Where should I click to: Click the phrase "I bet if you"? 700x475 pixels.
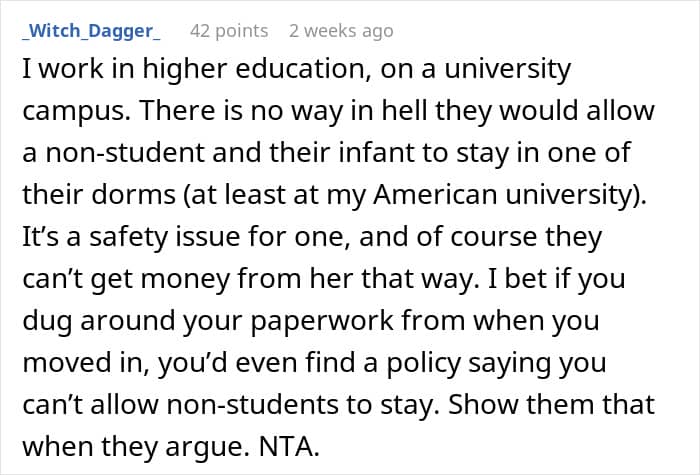[x=557, y=279]
